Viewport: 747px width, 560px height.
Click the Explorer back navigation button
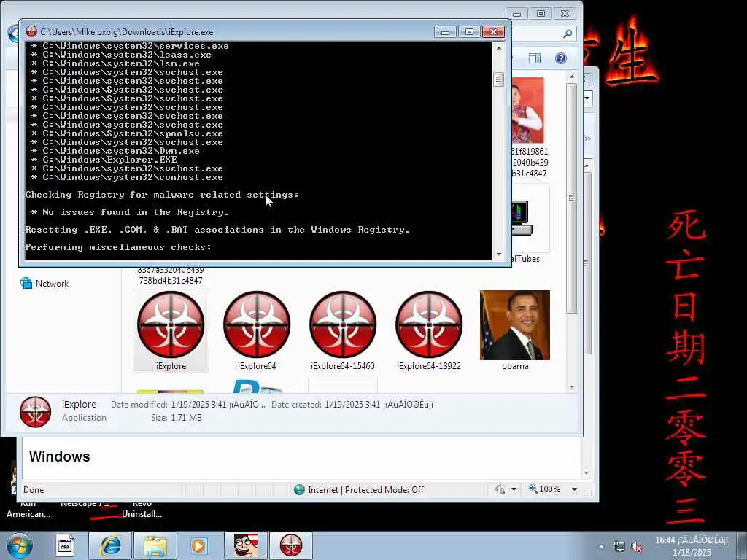click(13, 34)
